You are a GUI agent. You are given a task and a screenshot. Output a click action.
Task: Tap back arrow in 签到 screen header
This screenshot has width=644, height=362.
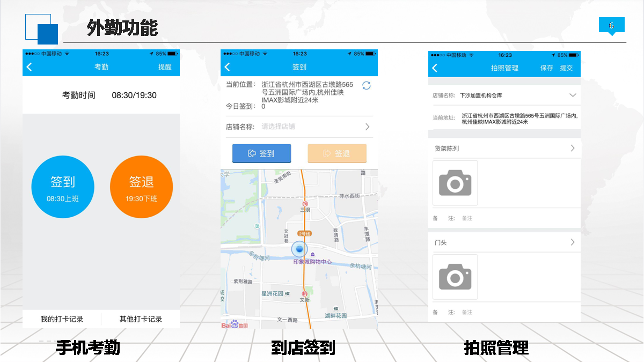(227, 67)
